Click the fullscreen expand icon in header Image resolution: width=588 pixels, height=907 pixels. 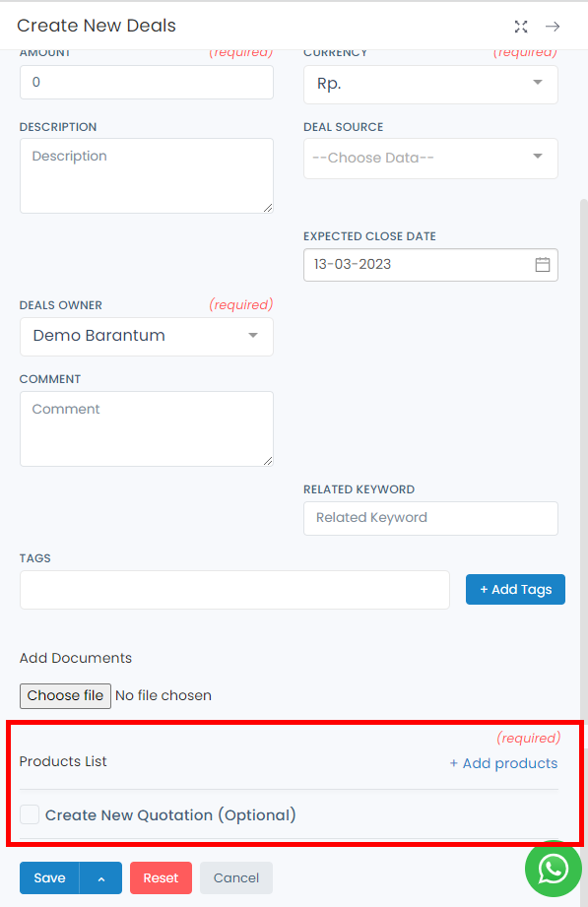[521, 26]
